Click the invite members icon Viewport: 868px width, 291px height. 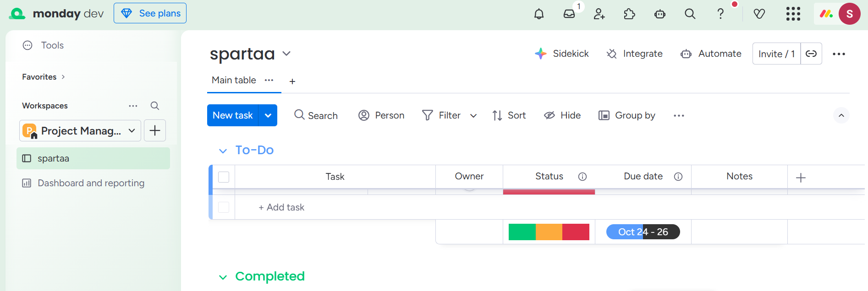point(599,14)
